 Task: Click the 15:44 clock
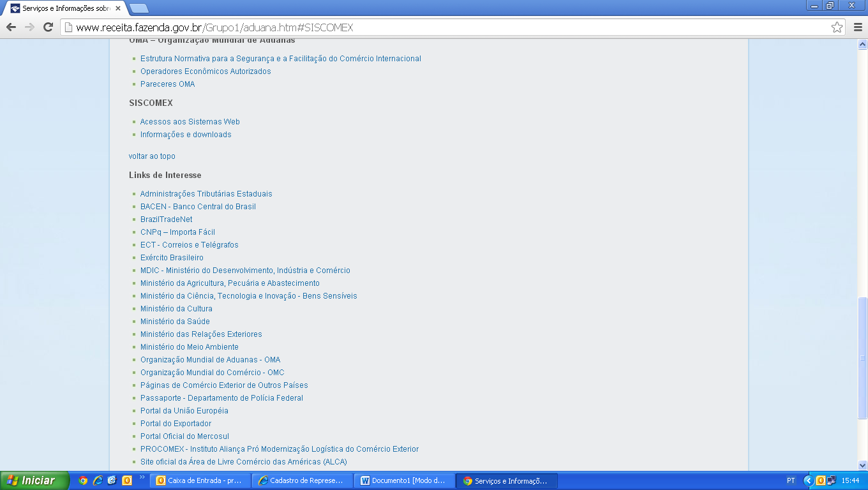851,480
